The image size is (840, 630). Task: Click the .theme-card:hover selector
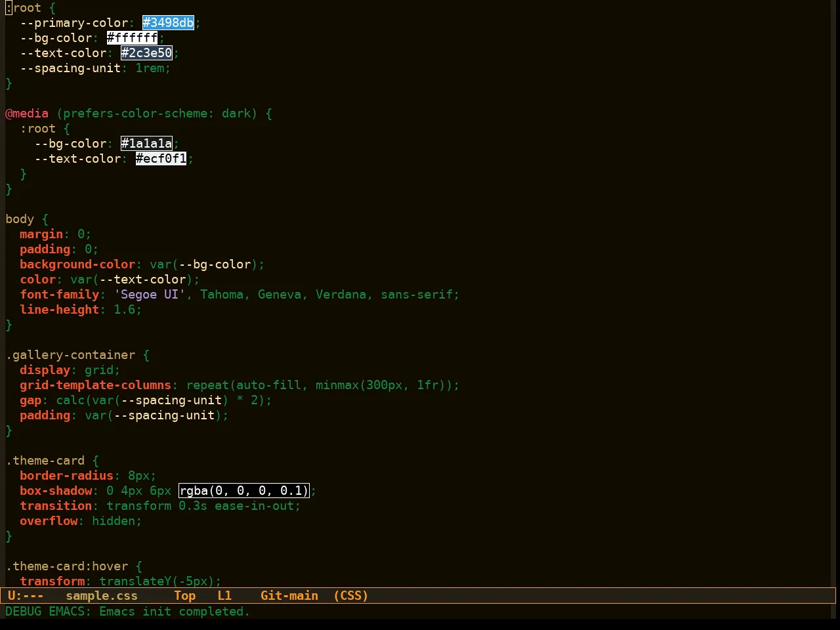click(67, 566)
